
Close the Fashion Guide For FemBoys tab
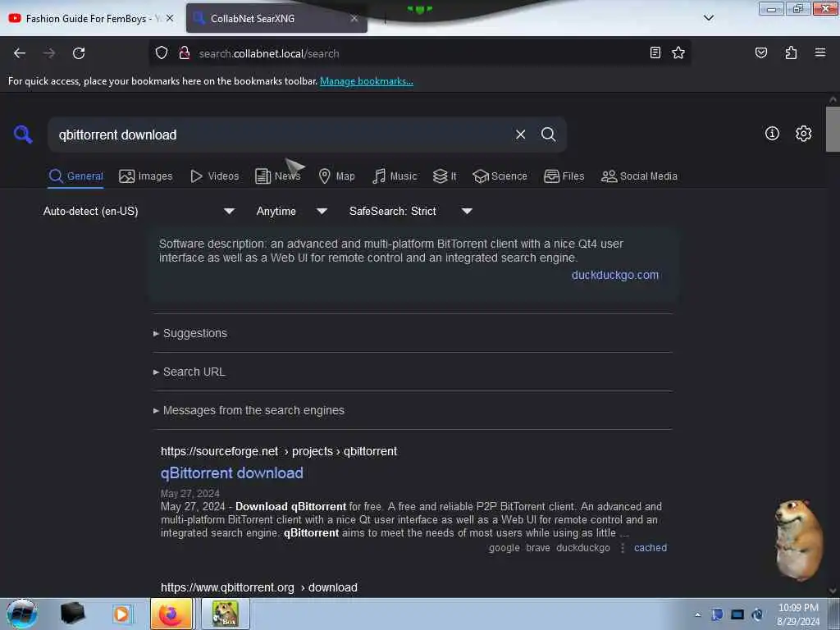tap(170, 18)
